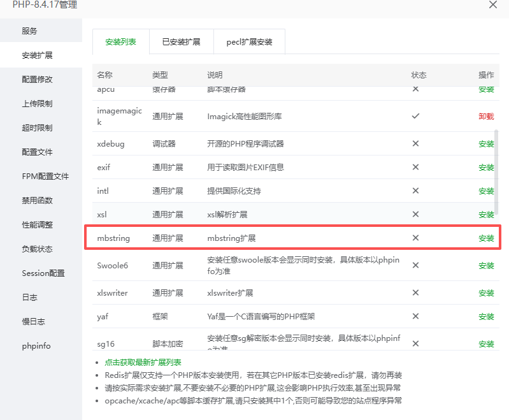The image size is (509, 420).
Task: Open the pecl扩展安装 tab
Action: pos(249,42)
